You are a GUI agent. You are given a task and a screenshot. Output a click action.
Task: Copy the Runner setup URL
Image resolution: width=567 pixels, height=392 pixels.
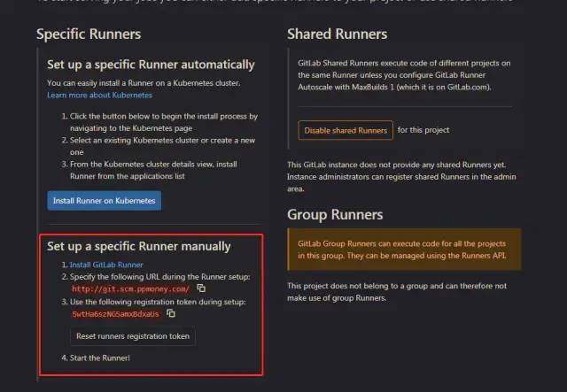(x=201, y=288)
